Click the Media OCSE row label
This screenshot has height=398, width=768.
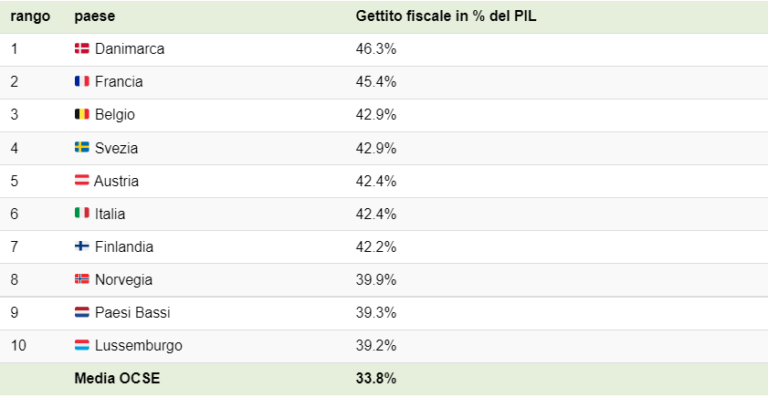[x=117, y=378]
